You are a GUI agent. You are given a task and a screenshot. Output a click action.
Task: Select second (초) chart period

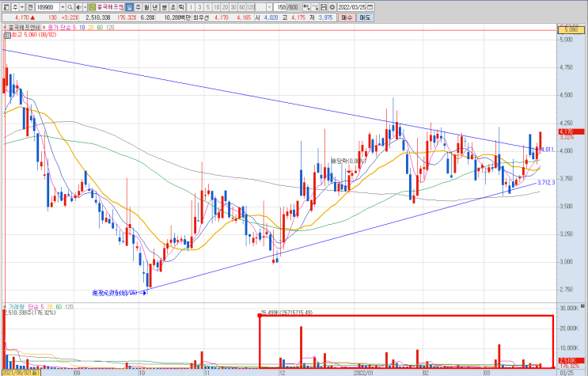point(173,7)
